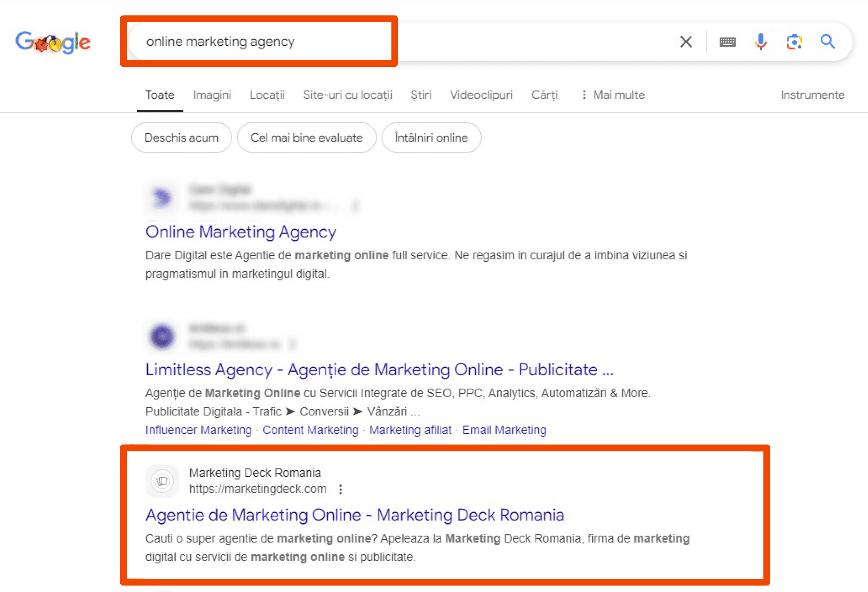Open the Locații tab
Image resolution: width=868 pixels, height=592 pixels.
(267, 95)
